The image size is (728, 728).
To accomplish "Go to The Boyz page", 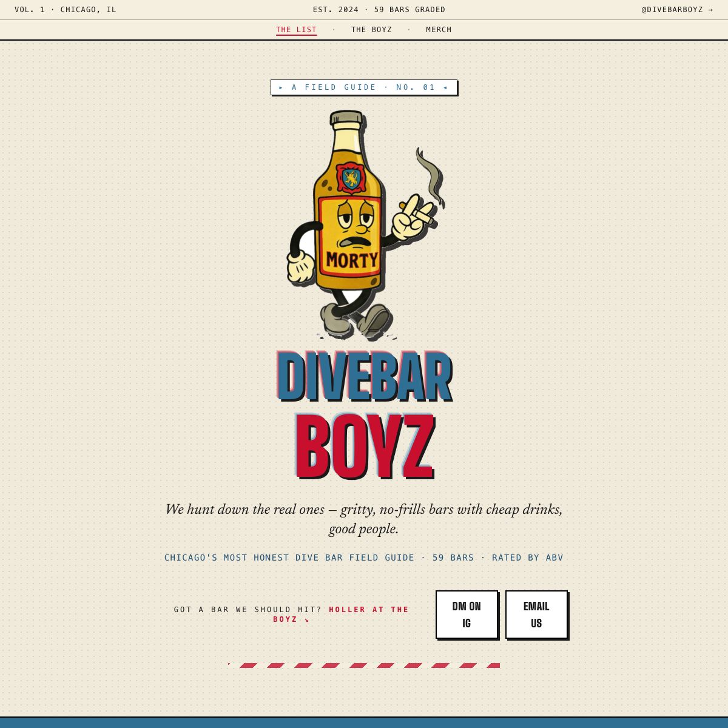I will (371, 30).
